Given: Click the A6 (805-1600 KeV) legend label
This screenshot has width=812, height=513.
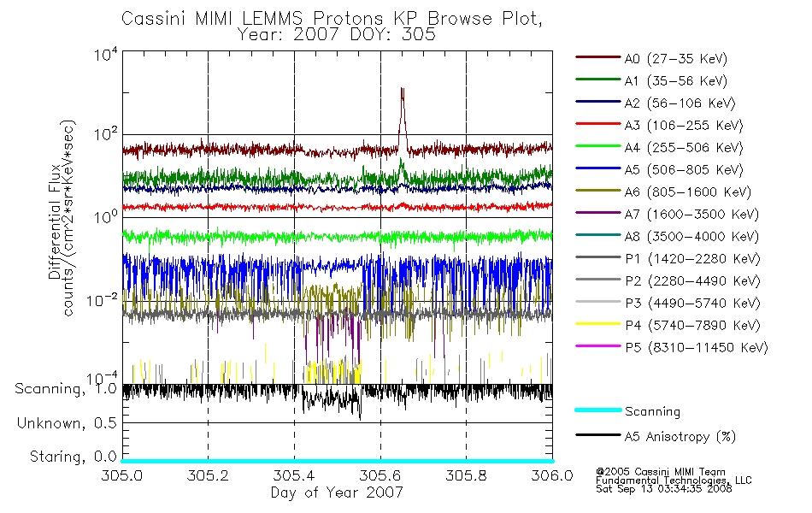Looking at the screenshot, I should point(688,192).
